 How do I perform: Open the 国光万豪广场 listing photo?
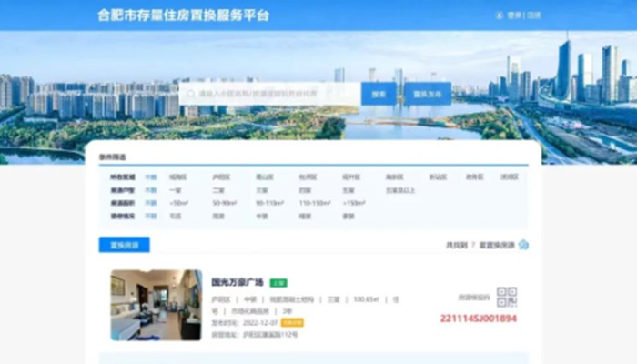(156, 305)
